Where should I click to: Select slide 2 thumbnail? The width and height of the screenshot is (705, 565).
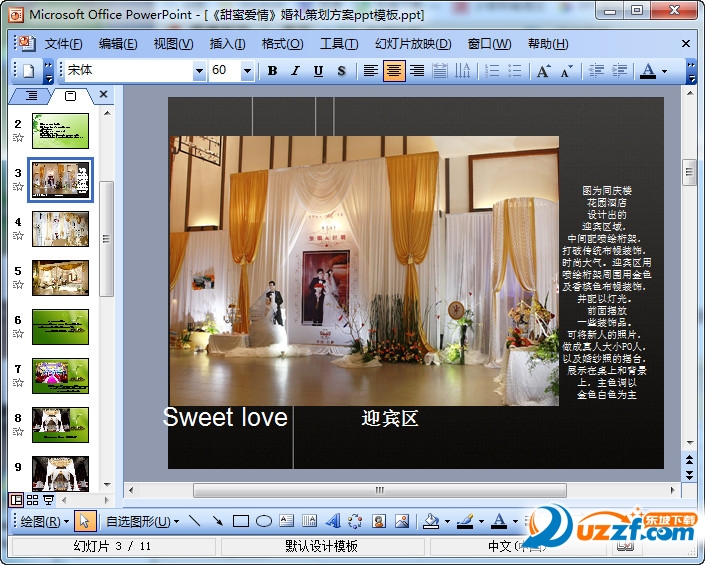(60, 131)
